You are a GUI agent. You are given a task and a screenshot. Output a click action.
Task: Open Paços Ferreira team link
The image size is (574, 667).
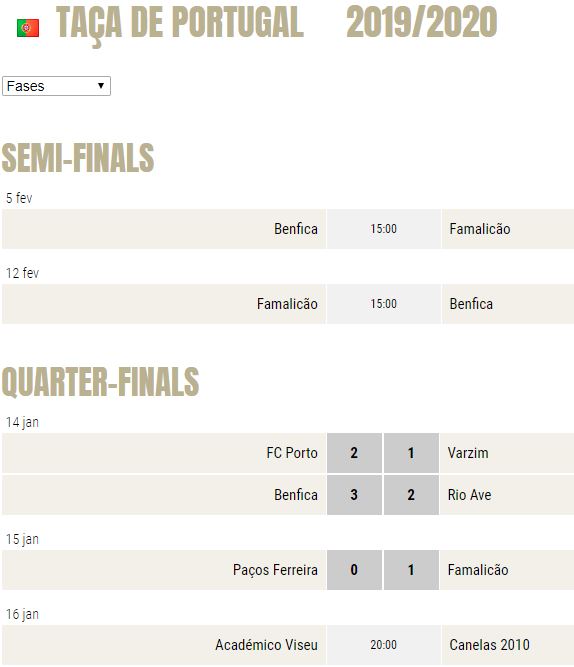click(x=275, y=570)
